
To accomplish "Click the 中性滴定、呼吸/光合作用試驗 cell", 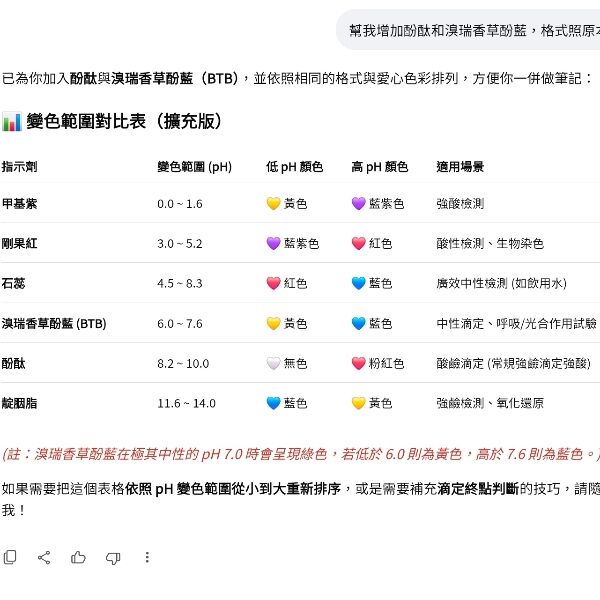I will click(517, 323).
